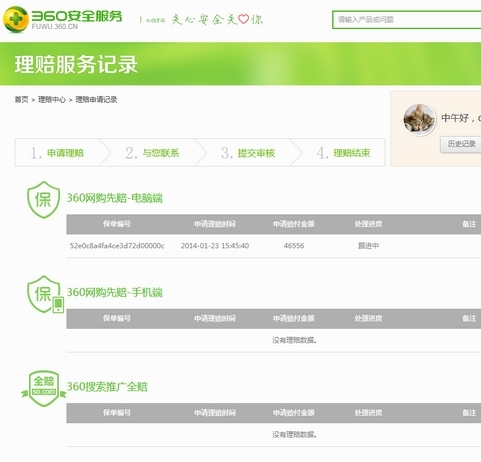Click the 关心安全关心你 slogan
The image size is (481, 462).
click(201, 20)
